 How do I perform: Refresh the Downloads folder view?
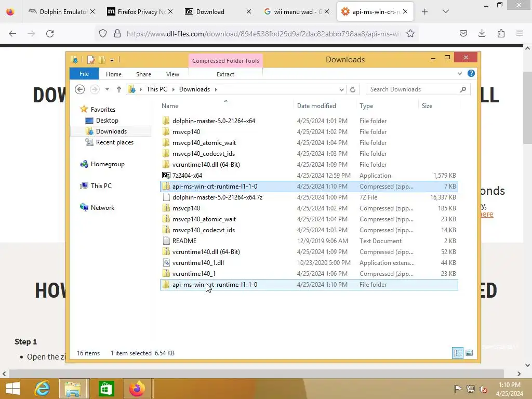pos(353,89)
